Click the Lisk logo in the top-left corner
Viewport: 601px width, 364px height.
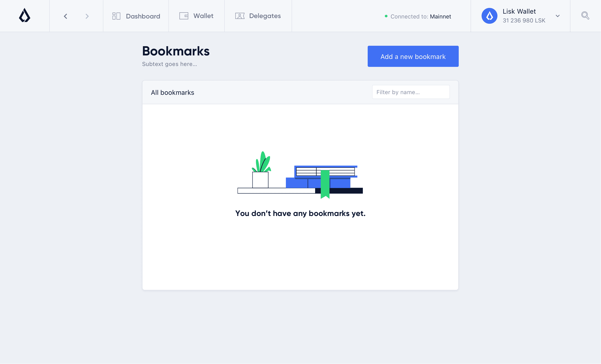point(25,16)
